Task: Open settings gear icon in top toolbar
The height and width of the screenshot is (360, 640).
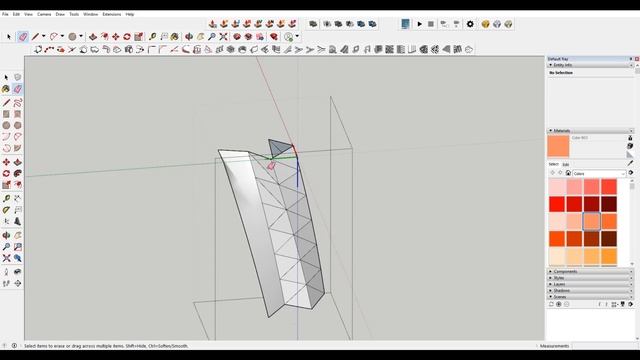Action: [x=470, y=24]
